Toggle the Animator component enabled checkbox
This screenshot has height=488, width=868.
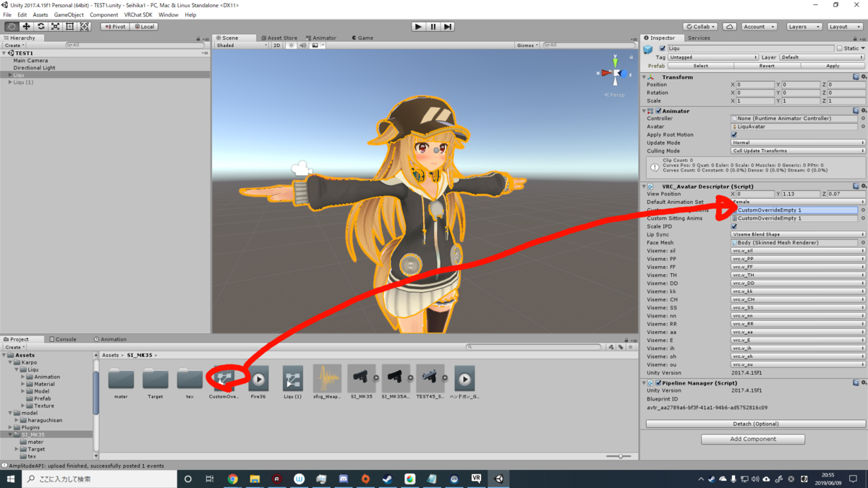(658, 111)
